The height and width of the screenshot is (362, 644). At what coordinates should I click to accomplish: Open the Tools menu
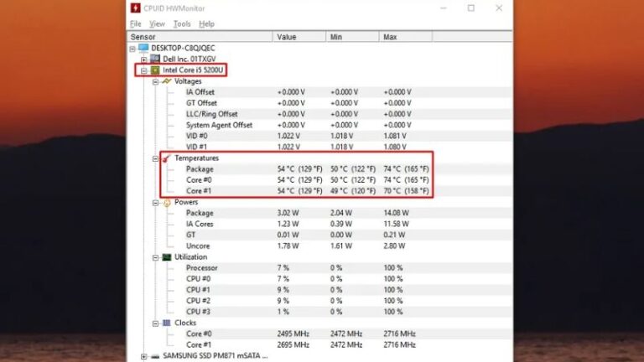[x=181, y=23]
